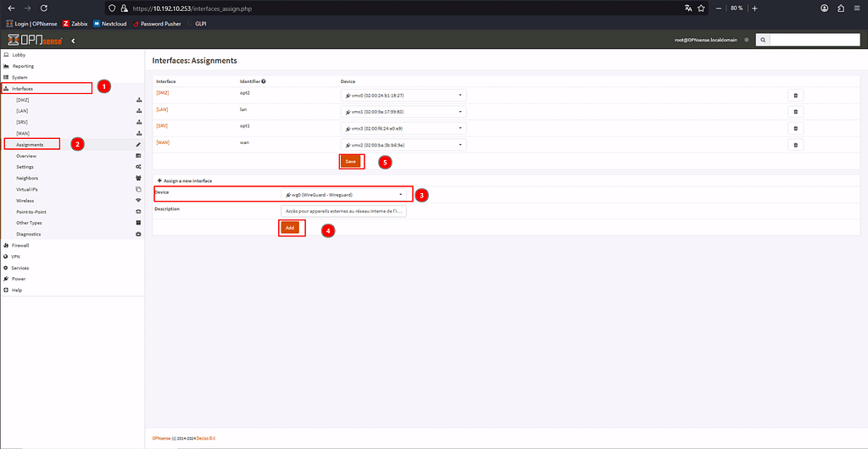Open the SRV device vmx3 dropdown
Viewport: 868px width, 449px height.
403,128
